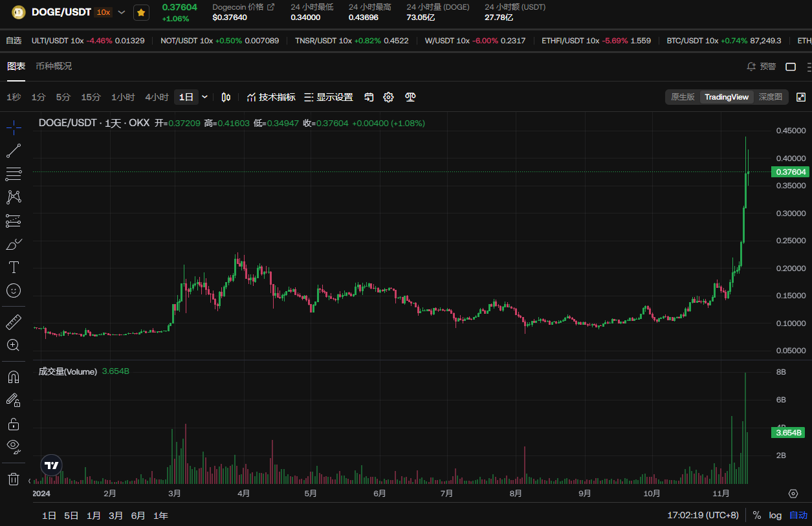
Task: Open the forecasting and position tools
Action: [14, 221]
